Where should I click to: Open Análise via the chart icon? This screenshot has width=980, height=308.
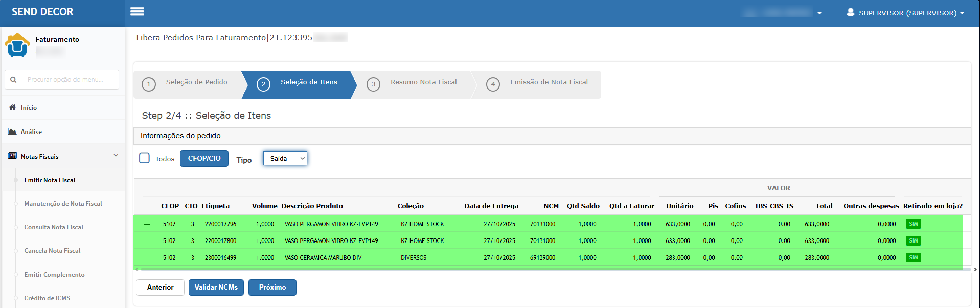click(x=12, y=131)
